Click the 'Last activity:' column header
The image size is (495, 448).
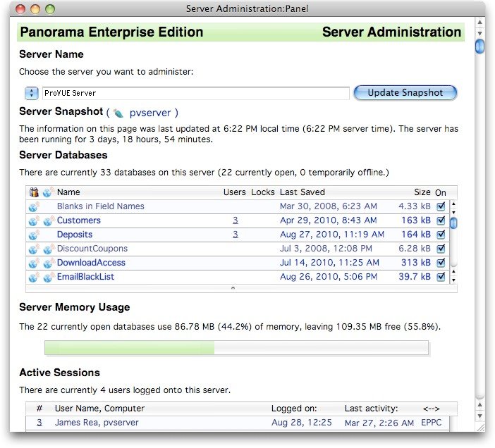pos(371,409)
